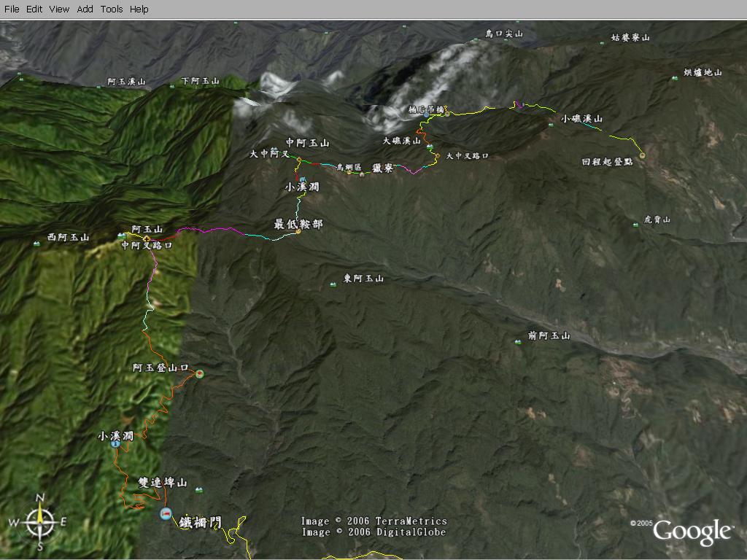Viewport: 747px width, 560px height.
Task: Select the red 阿玉登山口 trailhead marker
Action: pos(199,373)
